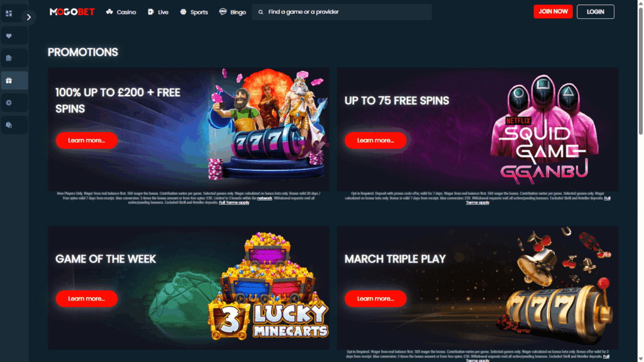Open the Bingo section

(x=233, y=13)
